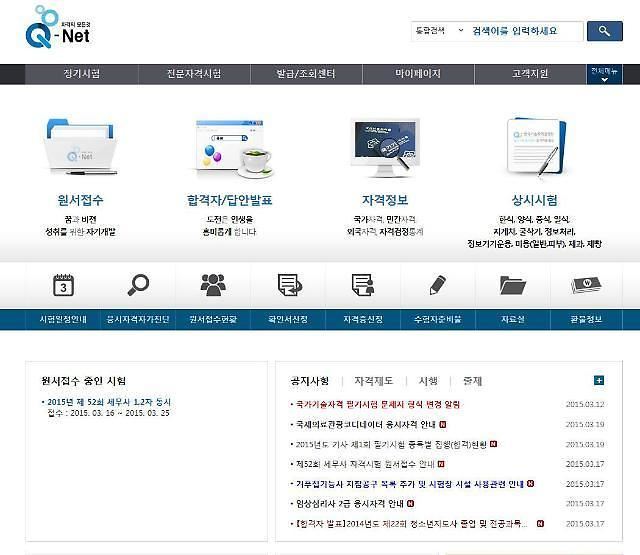Click the document-with-person icon for 자격증신청

(x=363, y=284)
